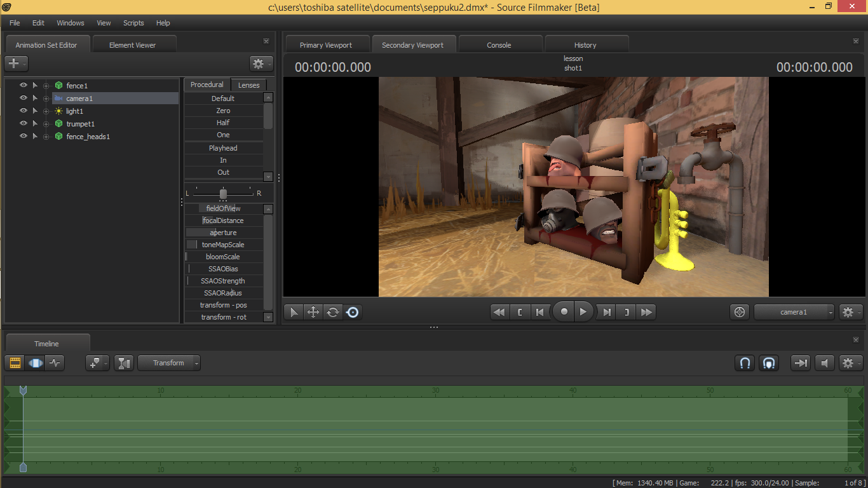Click the selection arrow icon for fence1

click(x=35, y=86)
